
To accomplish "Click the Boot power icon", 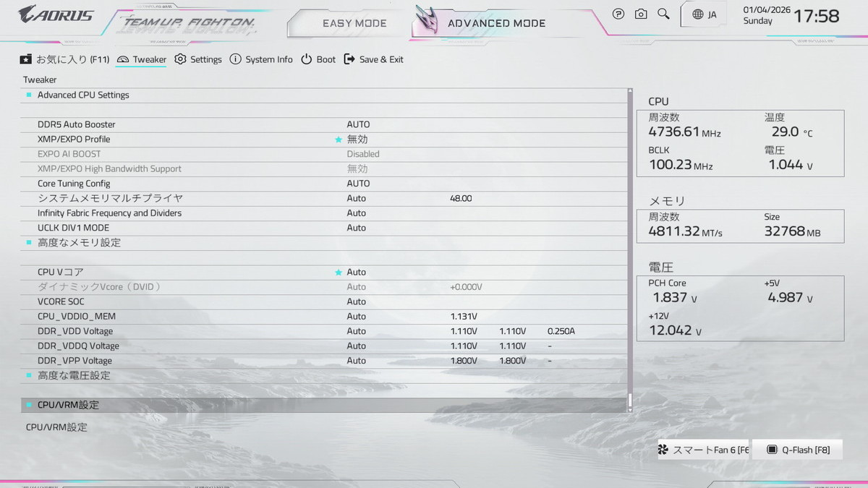I will pyautogui.click(x=307, y=59).
